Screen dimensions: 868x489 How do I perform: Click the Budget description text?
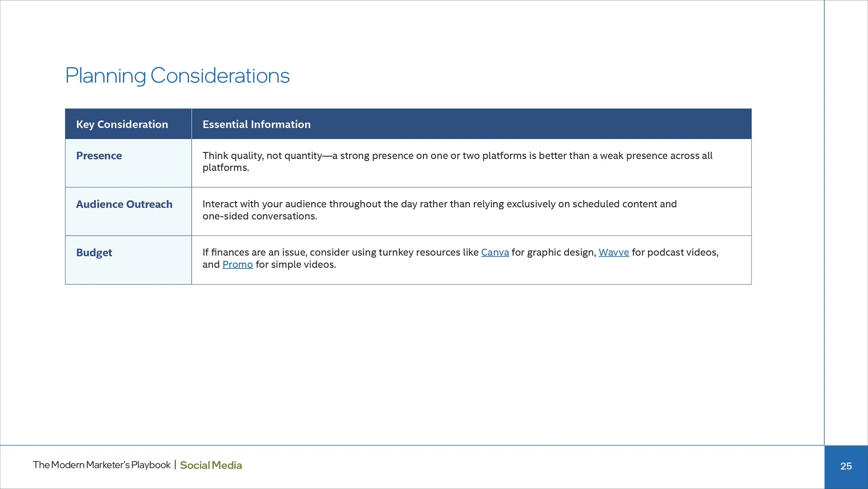[x=460, y=258]
